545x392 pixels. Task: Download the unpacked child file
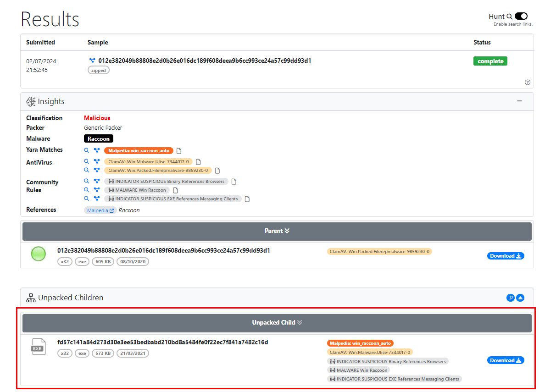(x=506, y=360)
